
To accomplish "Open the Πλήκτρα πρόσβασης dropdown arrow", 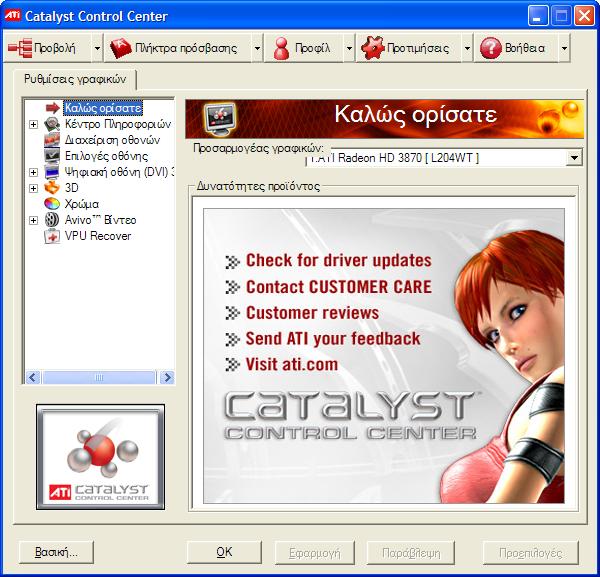I will (257, 48).
